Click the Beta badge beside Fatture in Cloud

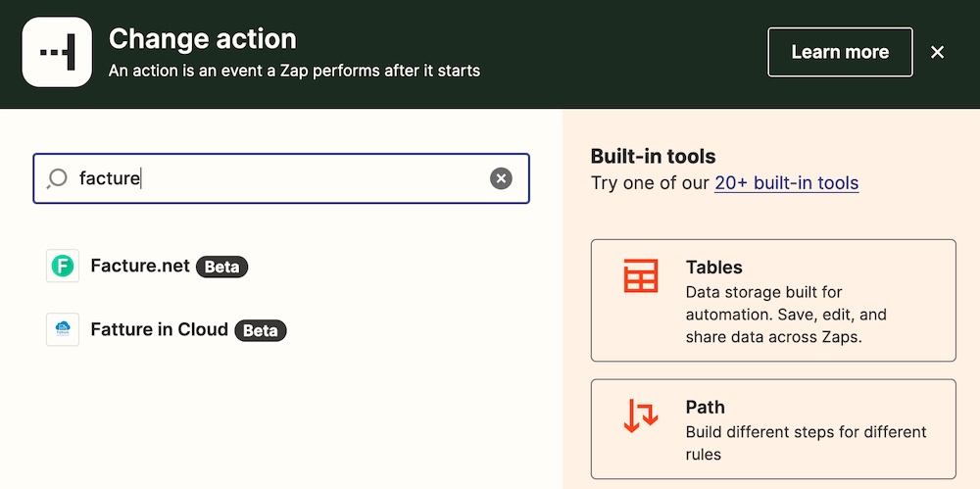(x=261, y=331)
